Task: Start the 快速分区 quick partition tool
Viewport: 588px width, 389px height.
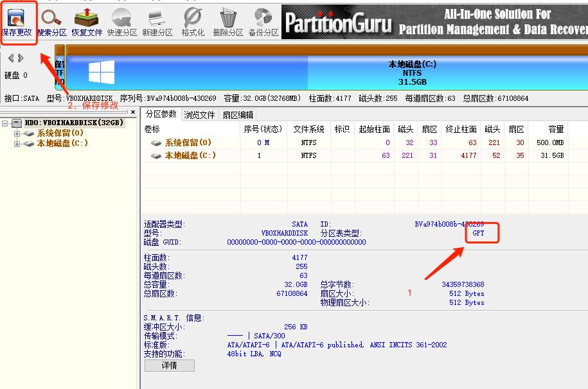Action: pyautogui.click(x=122, y=23)
